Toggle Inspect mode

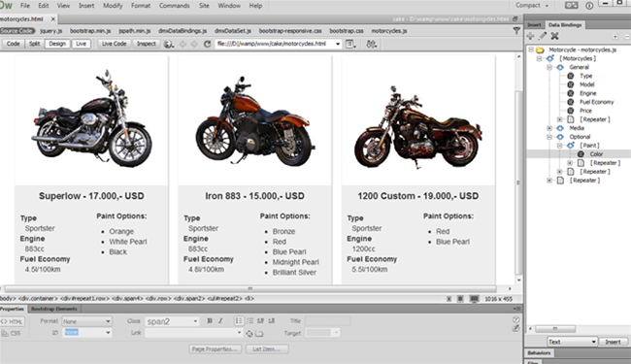[146, 44]
